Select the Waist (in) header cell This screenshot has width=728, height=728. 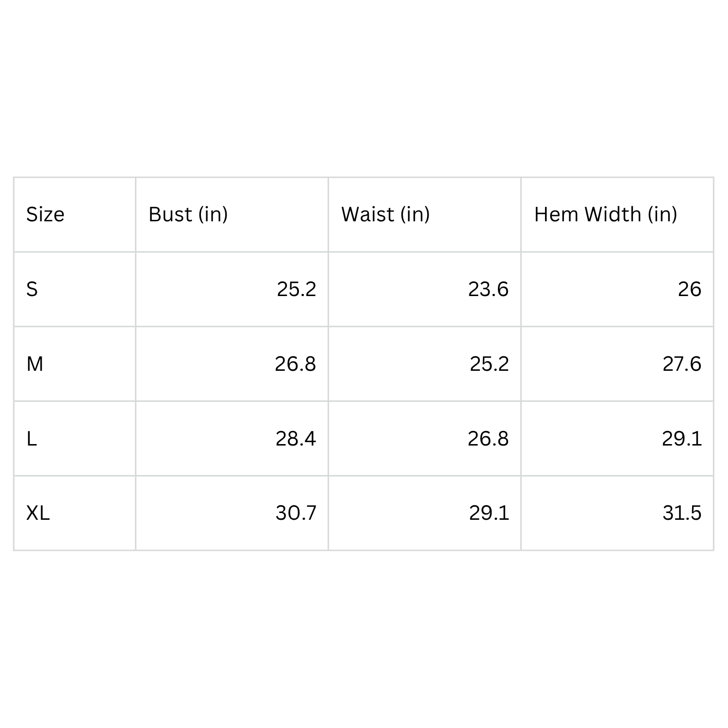tap(386, 215)
